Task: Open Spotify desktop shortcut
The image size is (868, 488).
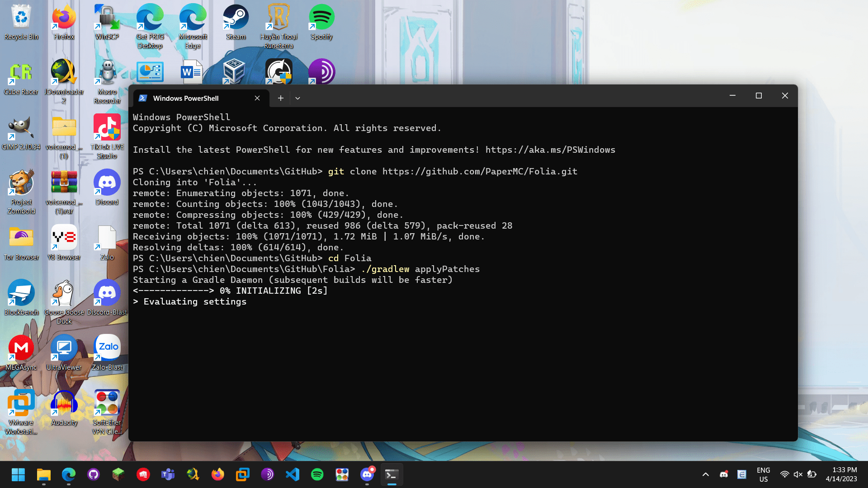Action: pyautogui.click(x=321, y=23)
